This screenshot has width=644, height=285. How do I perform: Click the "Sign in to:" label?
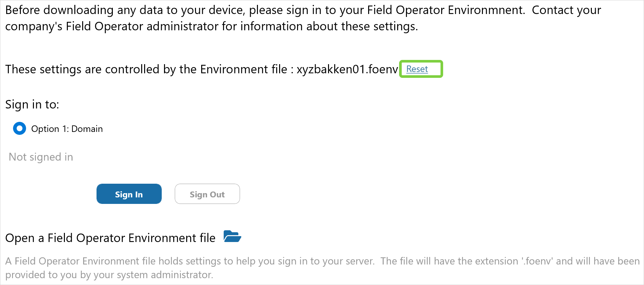pos(32,105)
